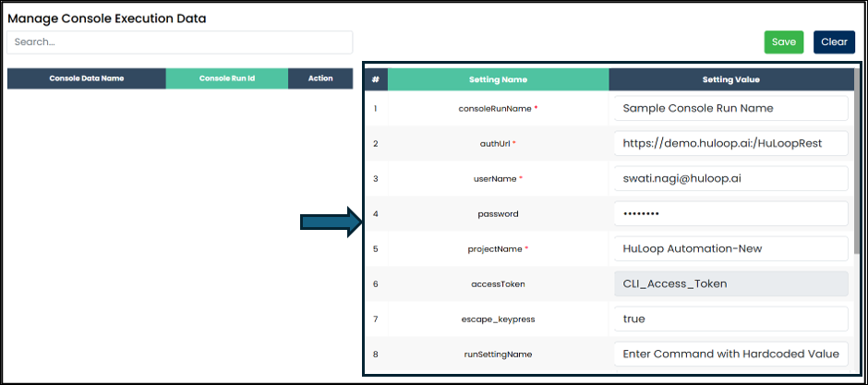Click the greyed accessToken CLI_Access_Token field
868x385 pixels.
point(729,283)
